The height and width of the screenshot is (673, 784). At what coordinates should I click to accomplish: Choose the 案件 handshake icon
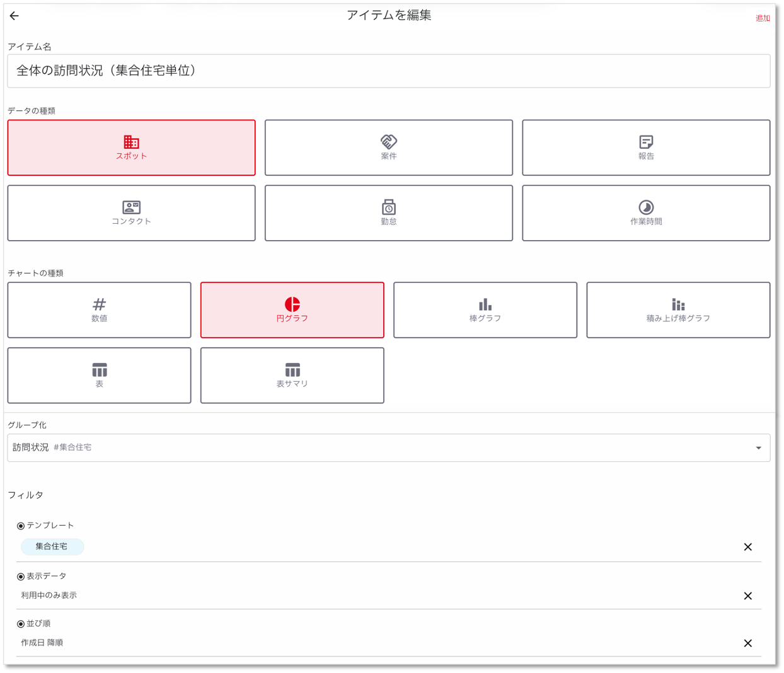click(388, 142)
